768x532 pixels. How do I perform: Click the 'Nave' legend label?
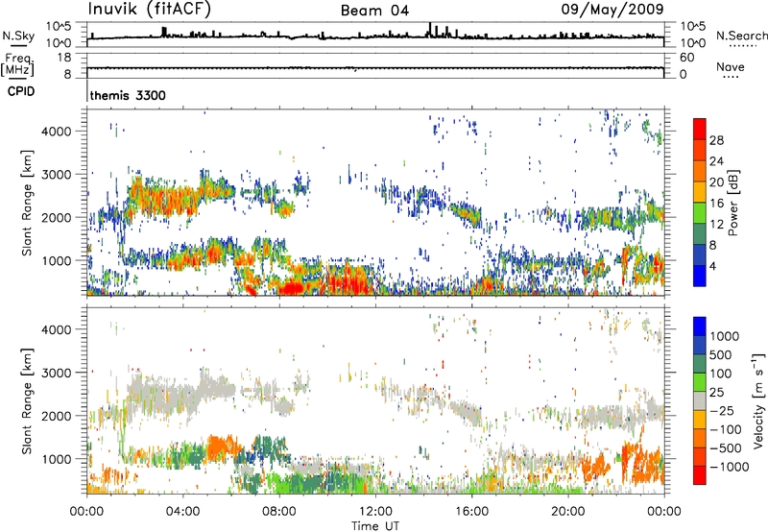click(731, 66)
